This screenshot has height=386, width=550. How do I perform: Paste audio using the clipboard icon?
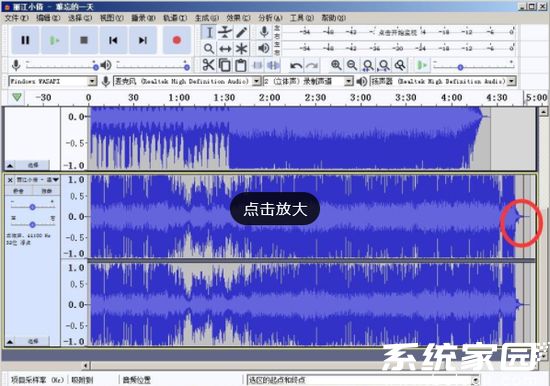[x=241, y=65]
